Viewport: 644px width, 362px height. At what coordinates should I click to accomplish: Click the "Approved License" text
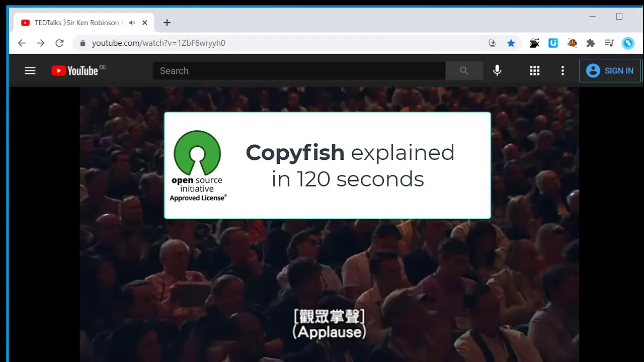tap(198, 198)
